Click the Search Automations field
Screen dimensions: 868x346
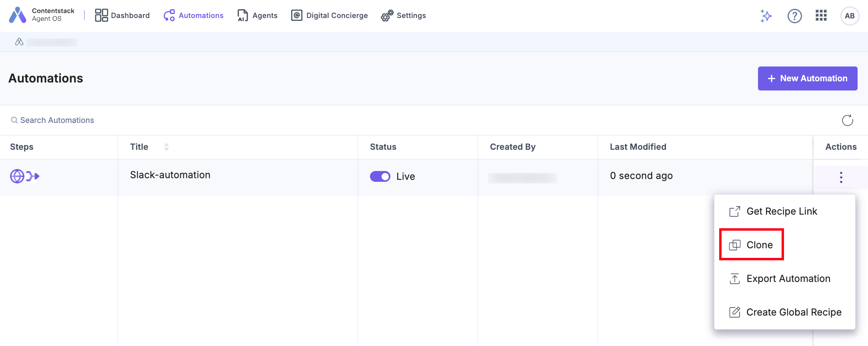57,120
